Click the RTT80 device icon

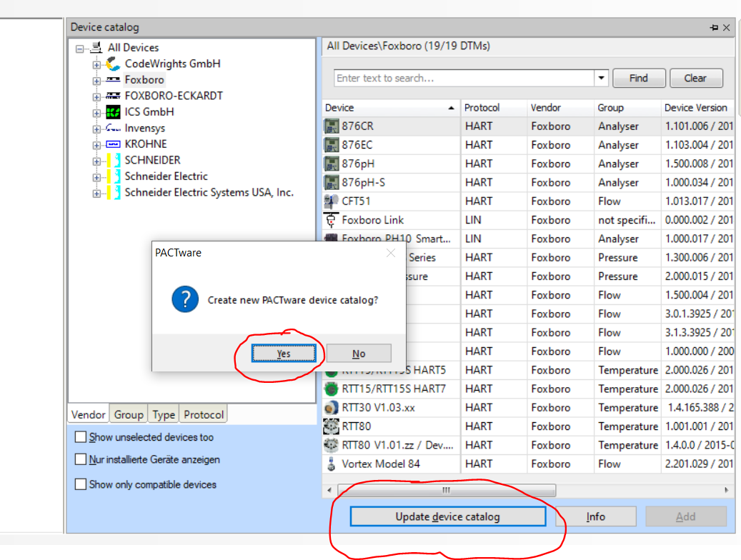(332, 426)
